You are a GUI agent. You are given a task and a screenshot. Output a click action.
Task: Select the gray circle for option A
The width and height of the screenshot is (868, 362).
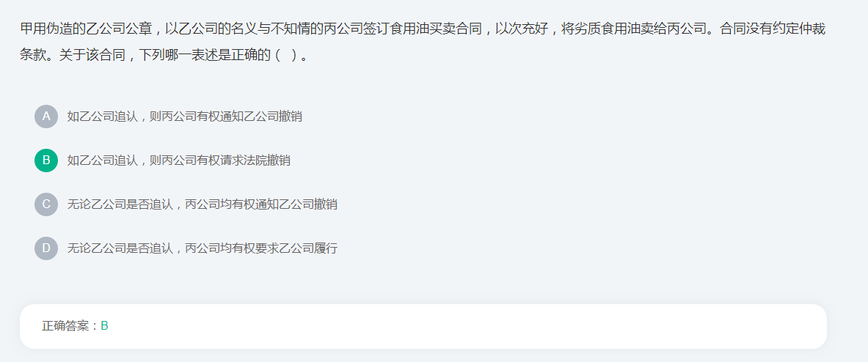tap(46, 116)
